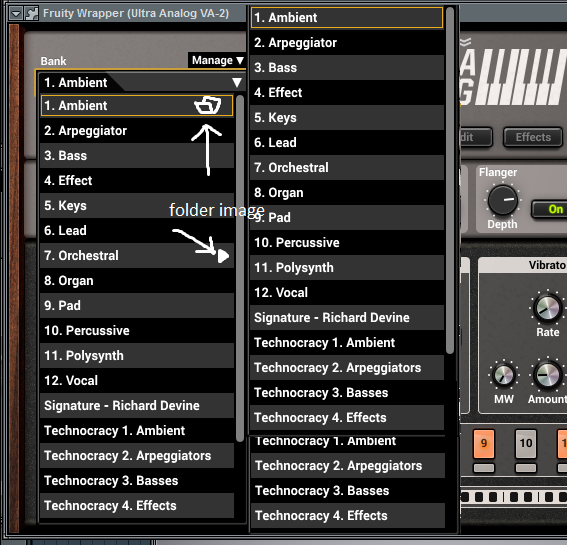Pick Technocracy 1. Ambient in left bank list
567x545 pixels.
pyautogui.click(x=137, y=430)
